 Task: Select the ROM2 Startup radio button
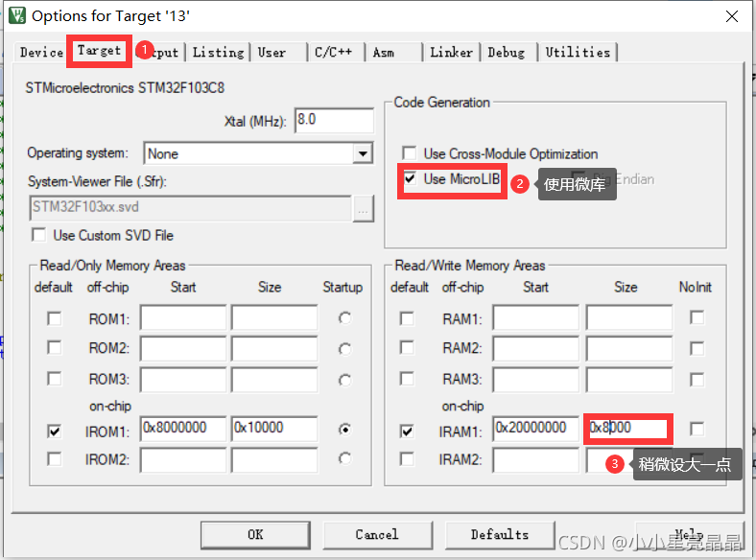[344, 349]
